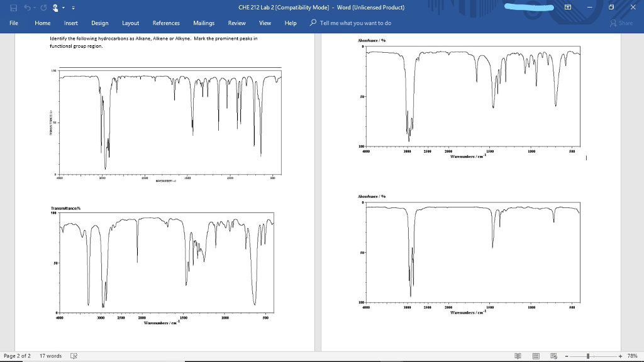Click the Share button

point(621,23)
